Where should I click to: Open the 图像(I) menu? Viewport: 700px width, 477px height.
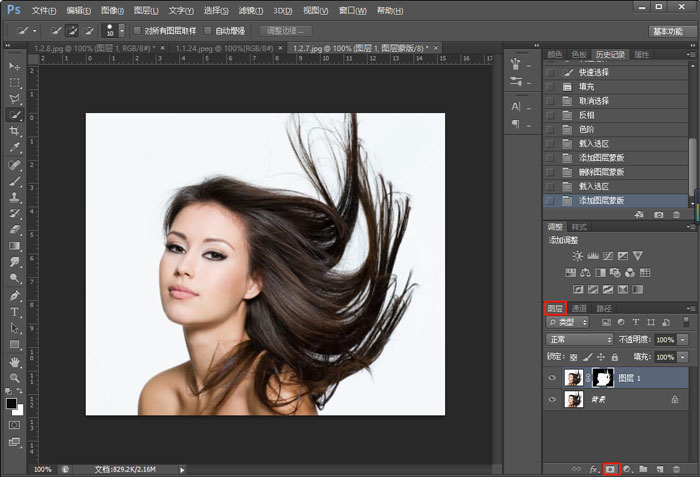[x=112, y=11]
